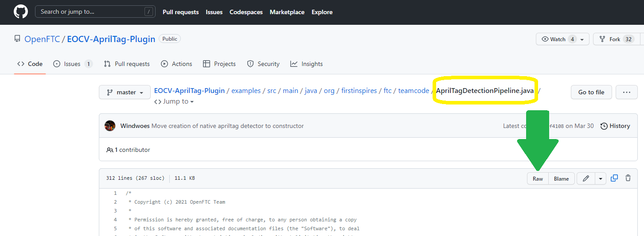This screenshot has width=644, height=236.
Task: Switch to the Actions tab
Action: point(176,64)
